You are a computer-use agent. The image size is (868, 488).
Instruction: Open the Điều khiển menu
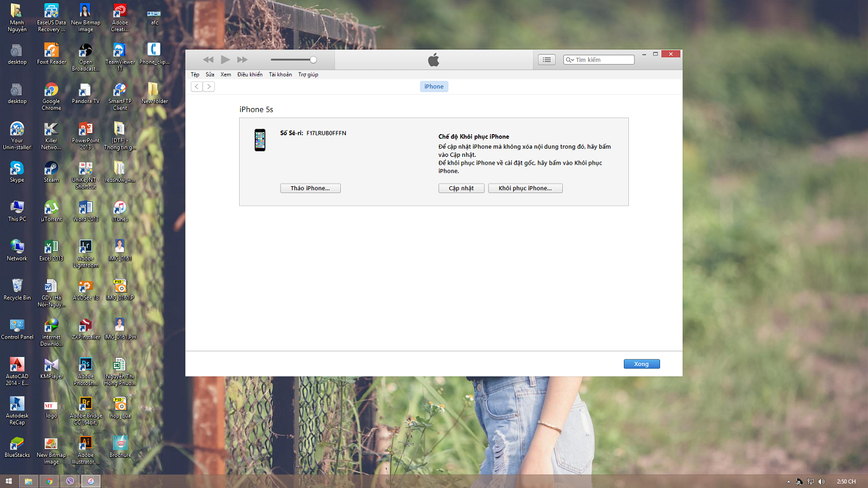(250, 74)
